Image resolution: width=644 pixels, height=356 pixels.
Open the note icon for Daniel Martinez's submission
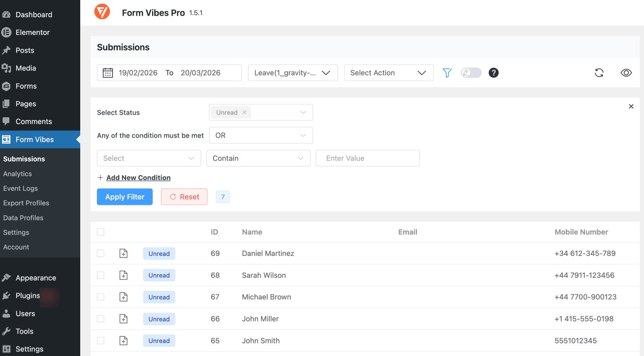point(123,253)
